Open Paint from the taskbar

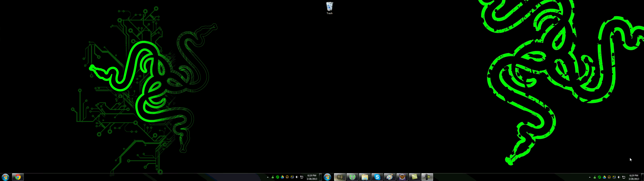point(390,177)
